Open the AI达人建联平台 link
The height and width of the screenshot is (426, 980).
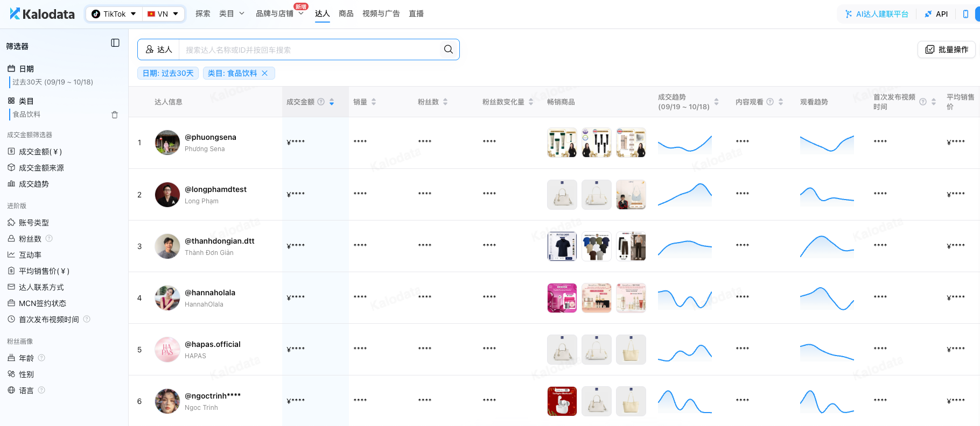[877, 14]
